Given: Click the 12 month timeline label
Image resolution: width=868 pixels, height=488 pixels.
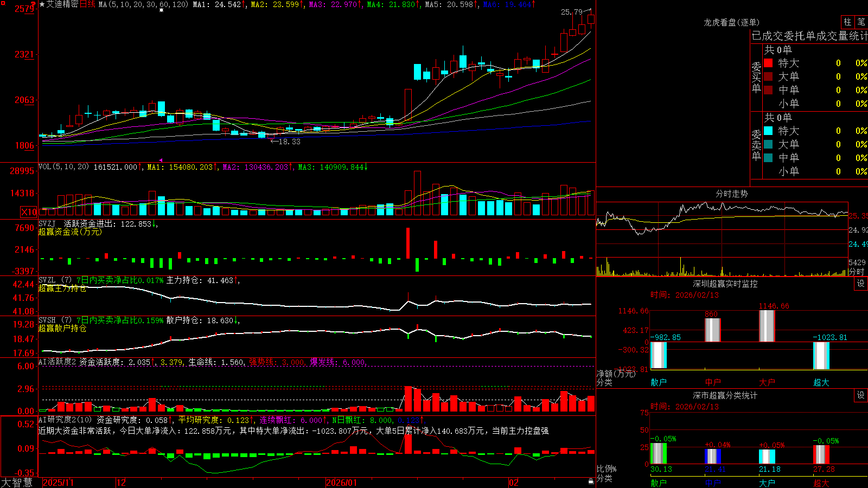Looking at the screenshot, I should 121,483.
